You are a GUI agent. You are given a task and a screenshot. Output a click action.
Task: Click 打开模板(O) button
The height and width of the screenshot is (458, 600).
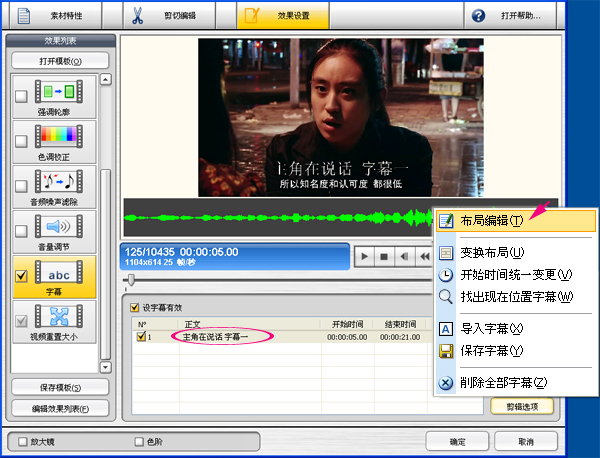tap(60, 61)
